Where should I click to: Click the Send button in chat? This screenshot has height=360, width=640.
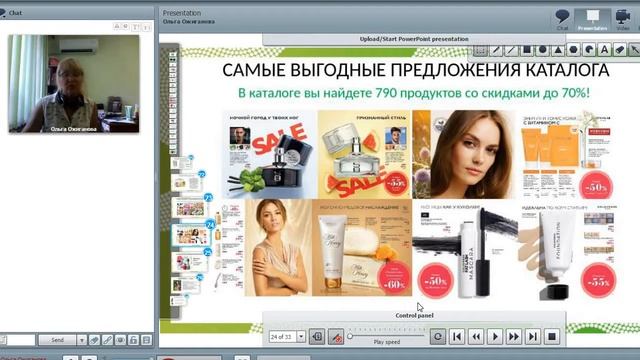pyautogui.click(x=57, y=340)
